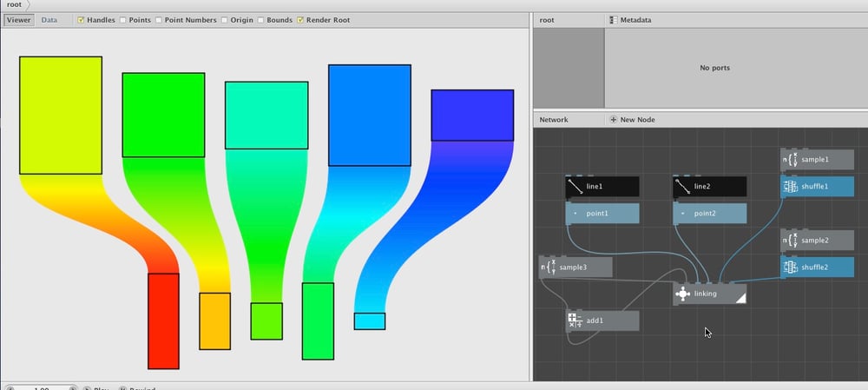The height and width of the screenshot is (390, 868).
Task: Click the New Node button
Action: [632, 120]
